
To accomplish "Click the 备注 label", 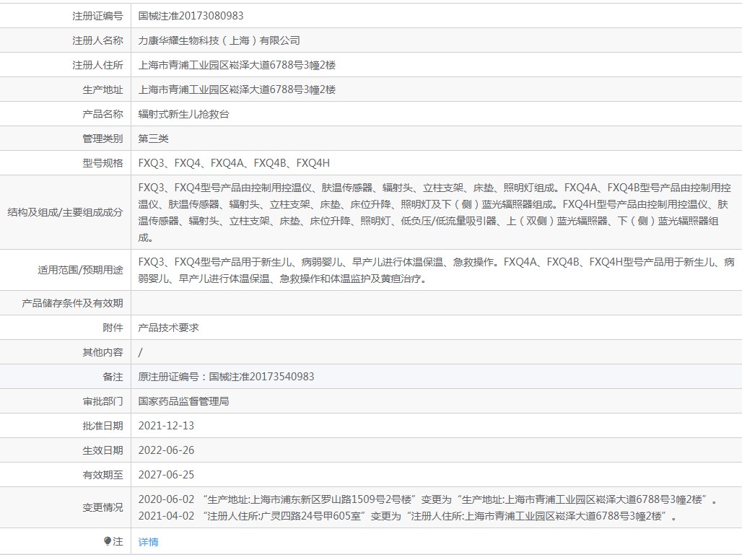I will coord(113,377).
